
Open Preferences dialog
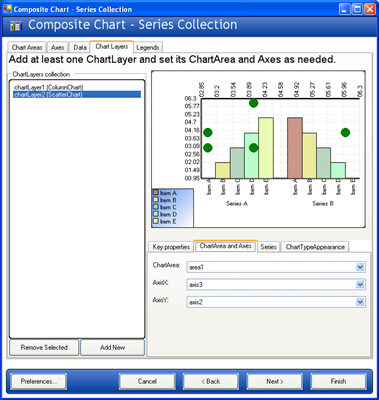coord(39,381)
